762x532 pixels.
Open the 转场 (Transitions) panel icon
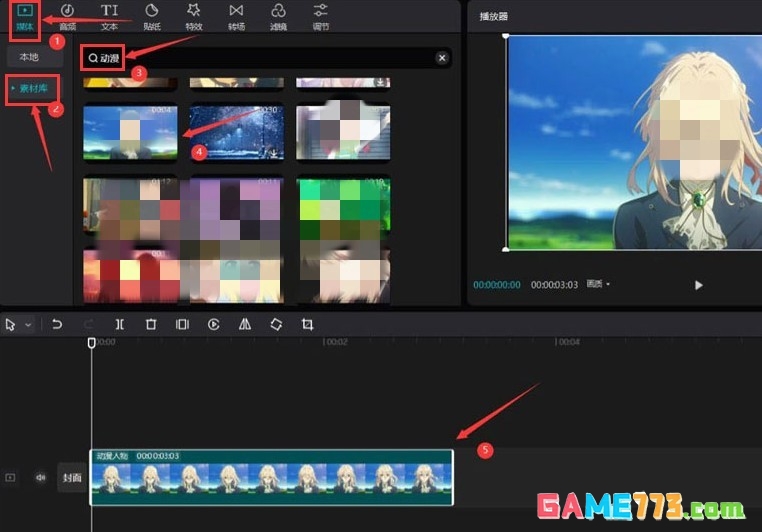[x=236, y=16]
